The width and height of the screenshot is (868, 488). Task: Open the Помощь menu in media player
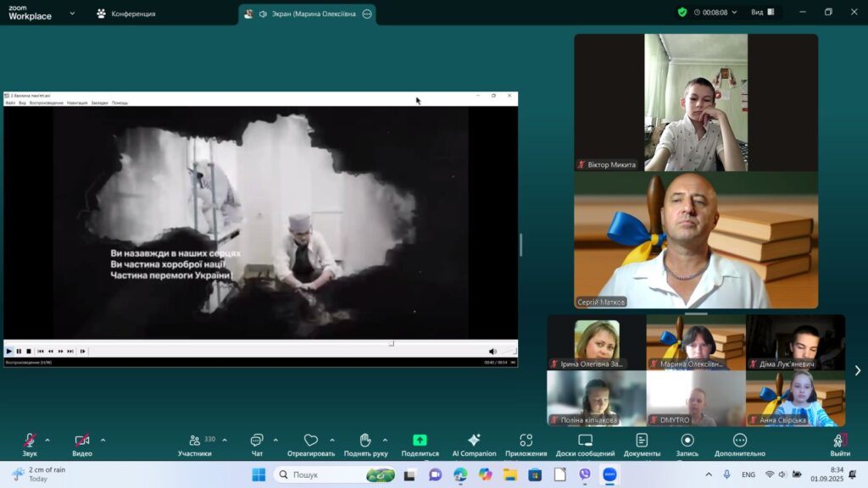pos(120,103)
